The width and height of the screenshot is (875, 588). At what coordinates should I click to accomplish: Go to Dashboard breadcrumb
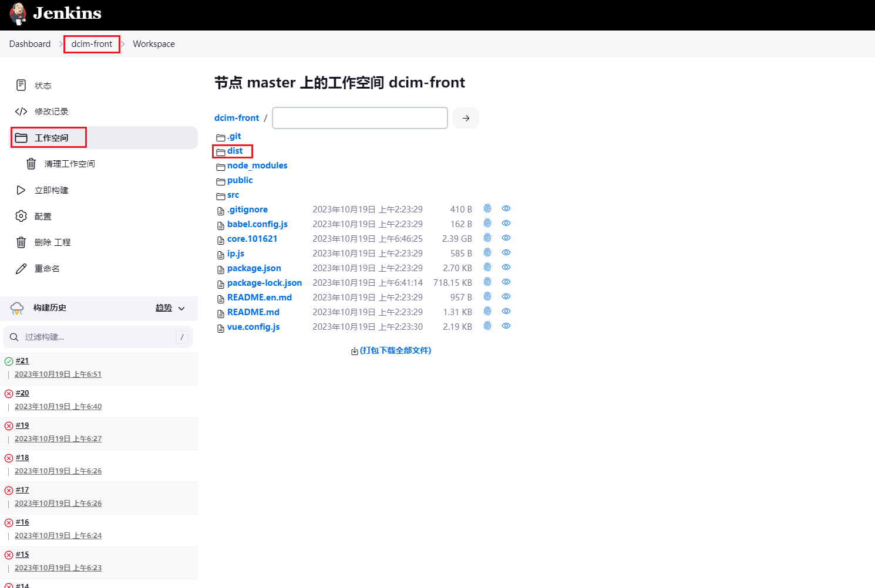click(x=30, y=44)
